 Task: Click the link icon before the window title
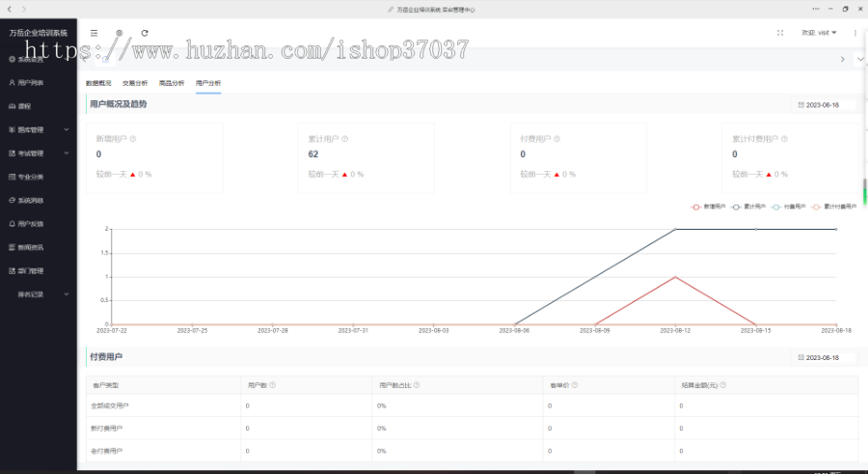[391, 10]
